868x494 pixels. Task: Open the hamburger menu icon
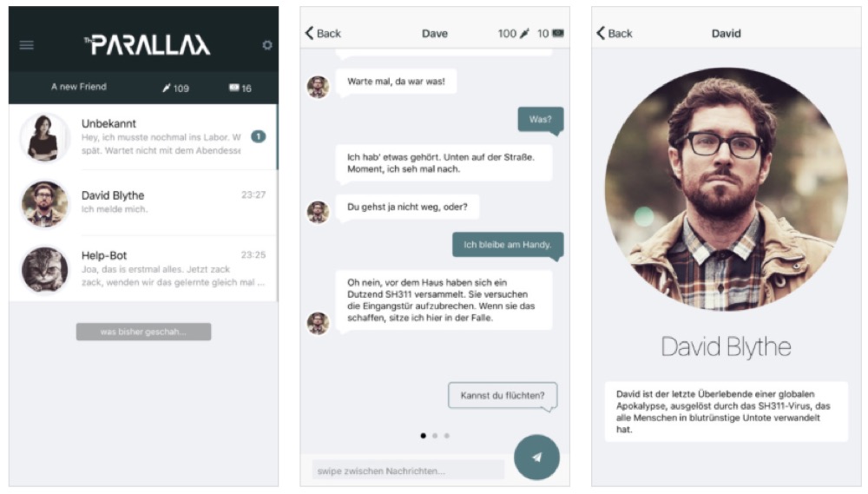click(27, 45)
